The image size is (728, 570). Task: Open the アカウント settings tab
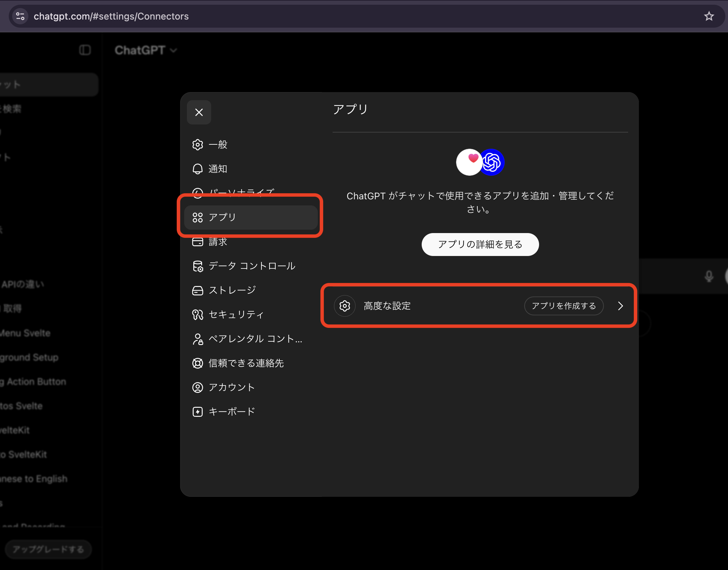251,388
